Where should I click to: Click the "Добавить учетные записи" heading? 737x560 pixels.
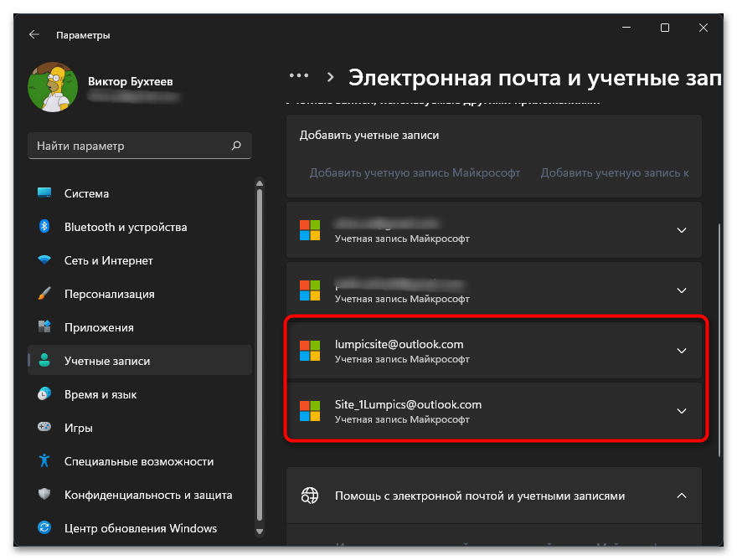point(369,136)
